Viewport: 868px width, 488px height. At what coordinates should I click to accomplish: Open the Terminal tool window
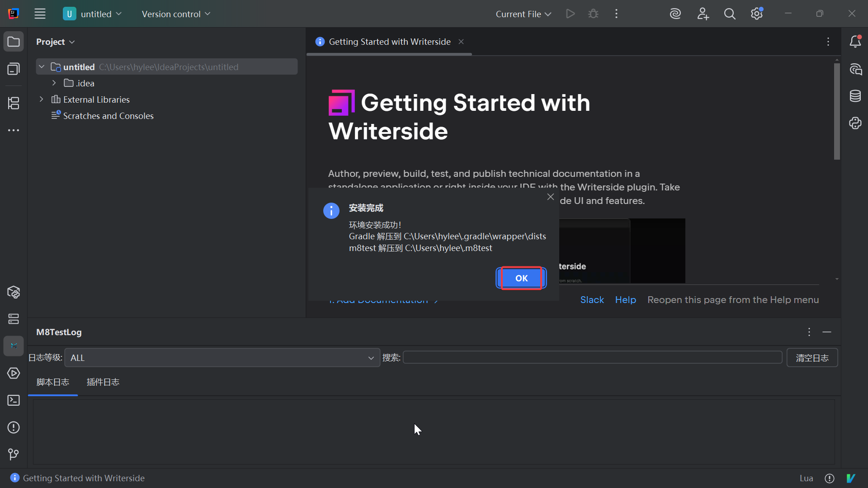[x=14, y=400]
